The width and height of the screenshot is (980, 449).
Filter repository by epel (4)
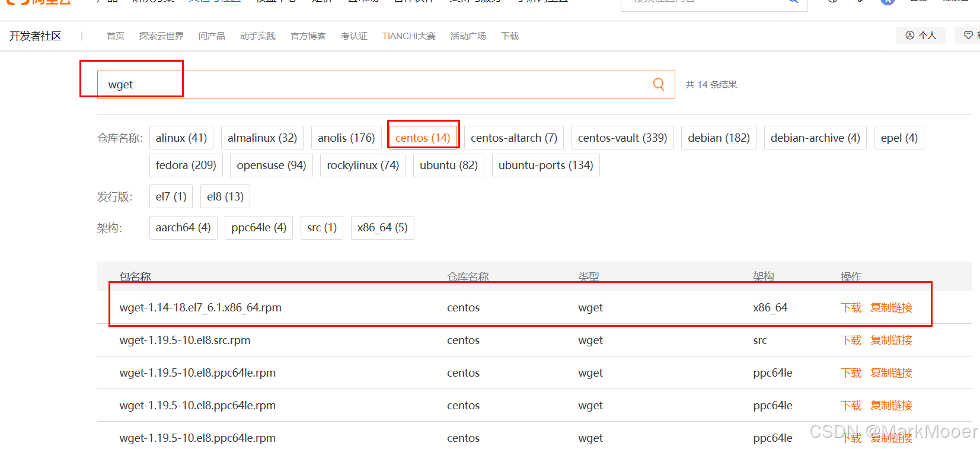[x=899, y=138]
